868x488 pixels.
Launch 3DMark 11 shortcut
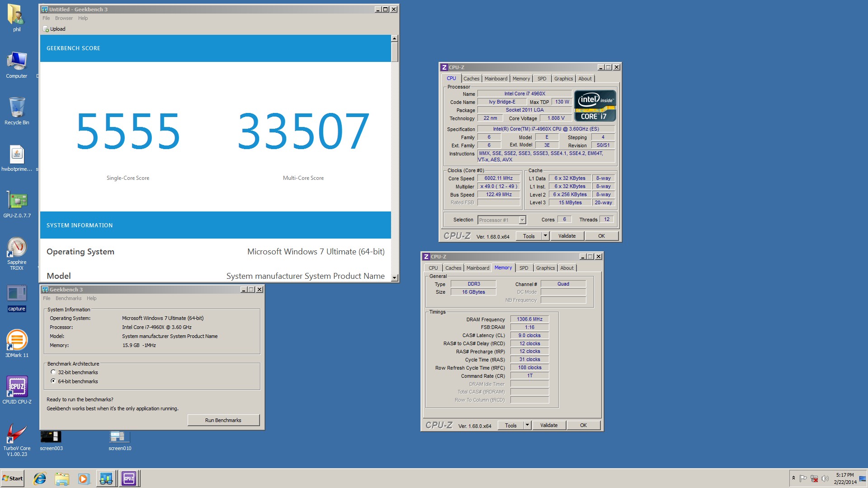(17, 344)
